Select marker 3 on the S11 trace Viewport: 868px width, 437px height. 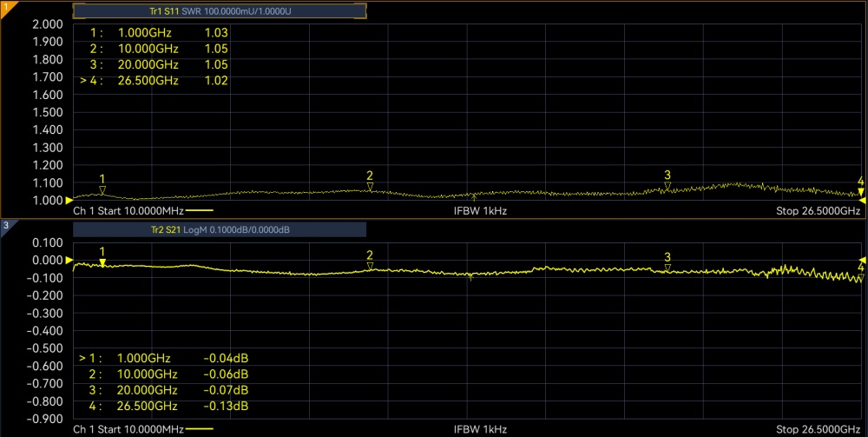tap(667, 186)
